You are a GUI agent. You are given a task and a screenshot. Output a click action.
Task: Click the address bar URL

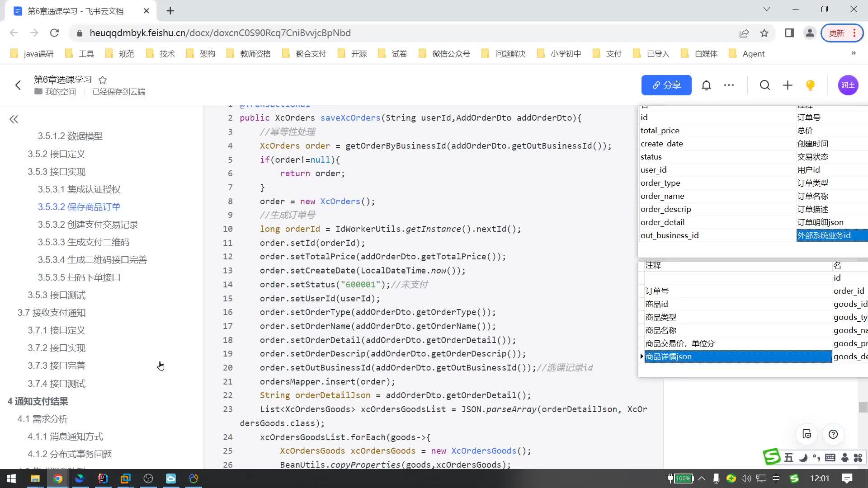220,33
